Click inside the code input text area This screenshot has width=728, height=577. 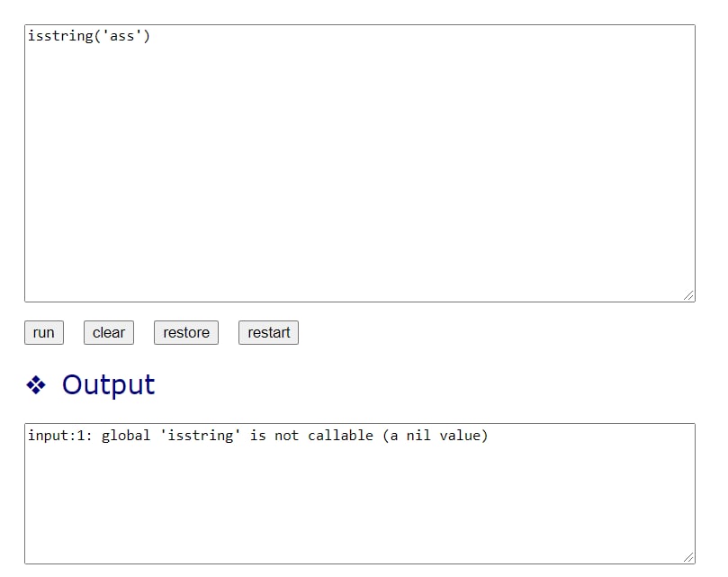pyautogui.click(x=360, y=164)
